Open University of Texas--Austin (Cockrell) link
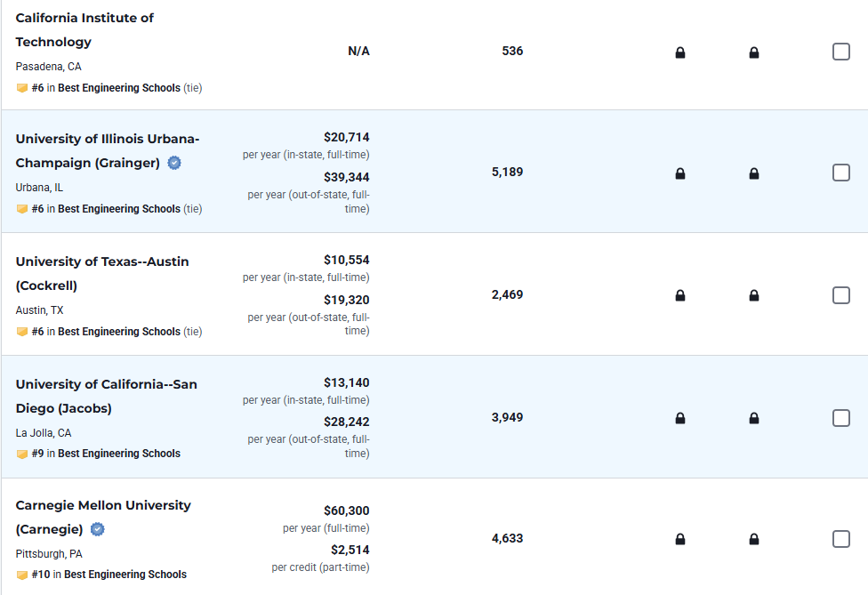 [102, 273]
